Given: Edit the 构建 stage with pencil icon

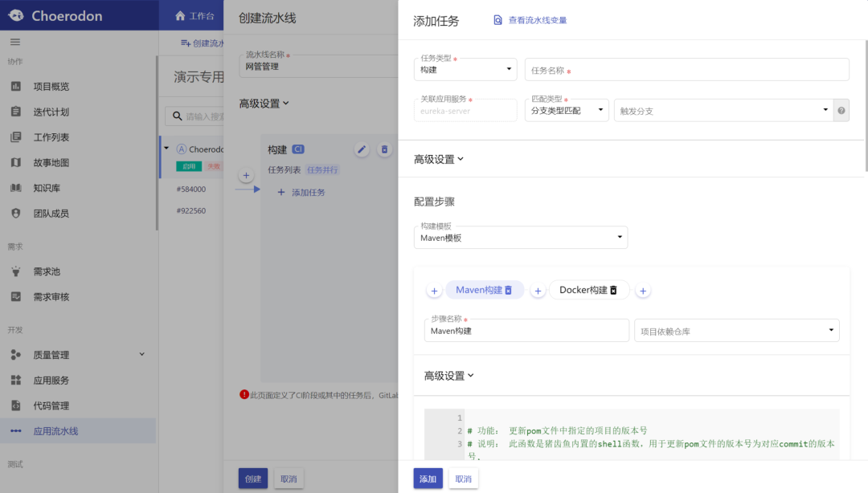Looking at the screenshot, I should [362, 149].
